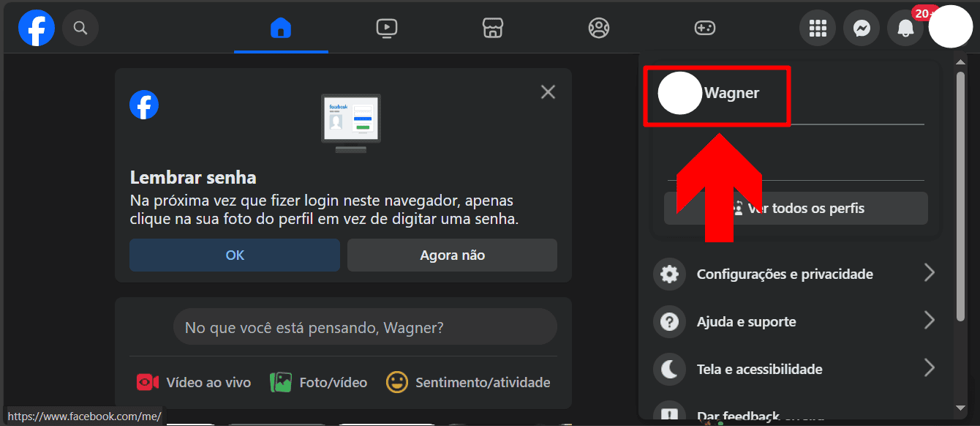The image size is (980, 426).
Task: Click the Facebook logo in Lembrar senha card
Action: coord(144,105)
